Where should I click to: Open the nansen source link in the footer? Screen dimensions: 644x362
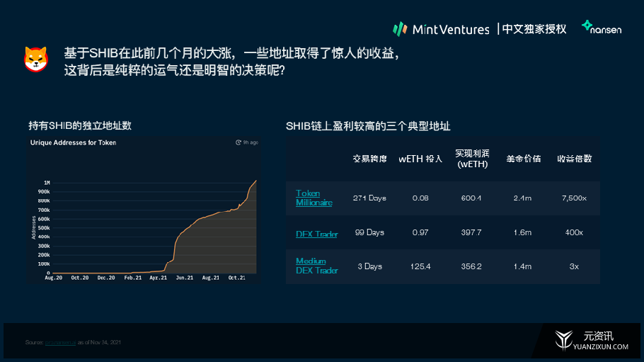60,342
